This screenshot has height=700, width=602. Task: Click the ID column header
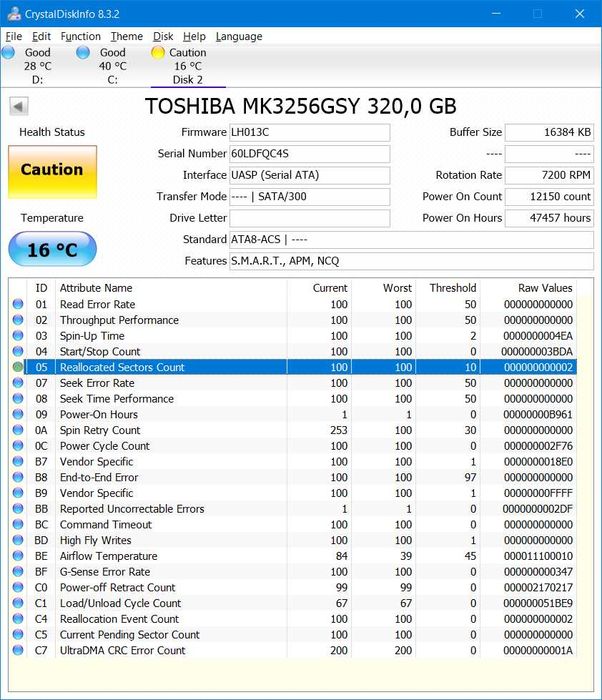pyautogui.click(x=41, y=288)
